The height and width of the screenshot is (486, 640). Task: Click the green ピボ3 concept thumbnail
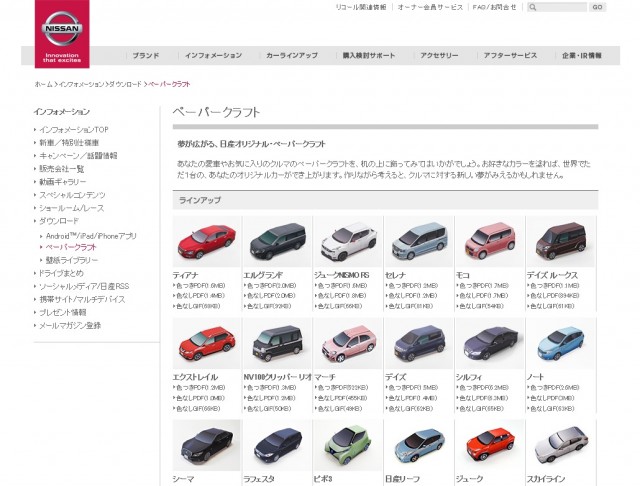tap(348, 446)
